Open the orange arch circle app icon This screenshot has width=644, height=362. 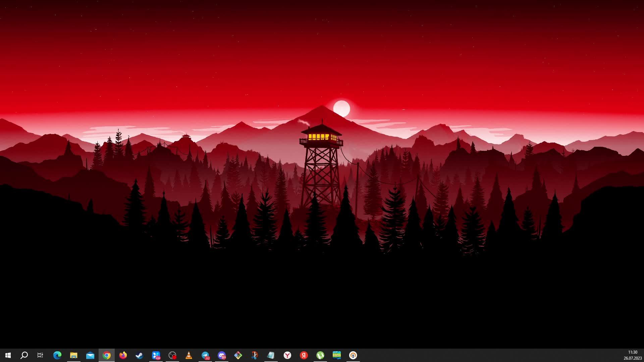coord(353,355)
